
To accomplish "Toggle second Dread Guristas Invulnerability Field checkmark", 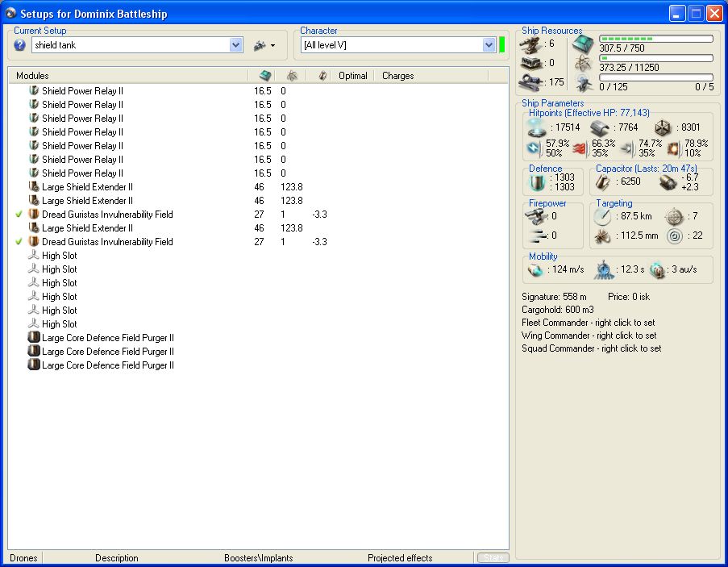I will click(x=19, y=242).
